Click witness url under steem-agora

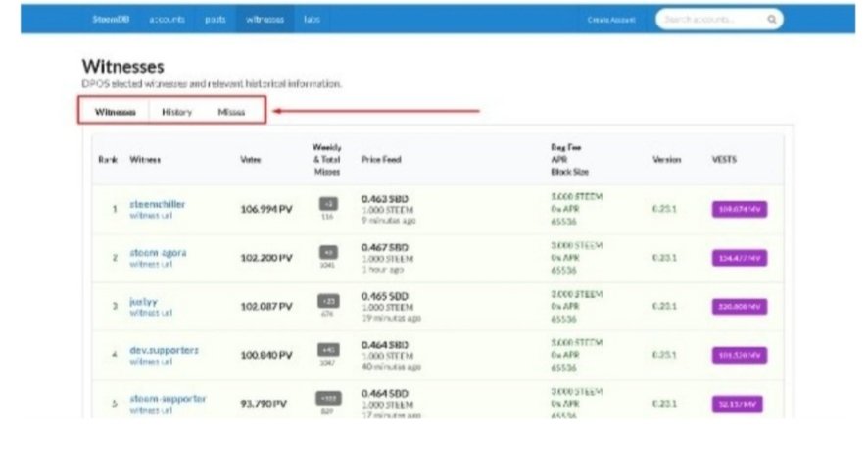tap(151, 264)
